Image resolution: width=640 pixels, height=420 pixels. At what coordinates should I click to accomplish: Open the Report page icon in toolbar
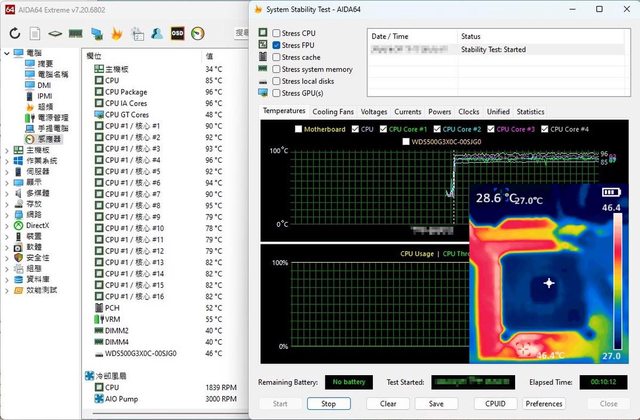pyautogui.click(x=36, y=33)
